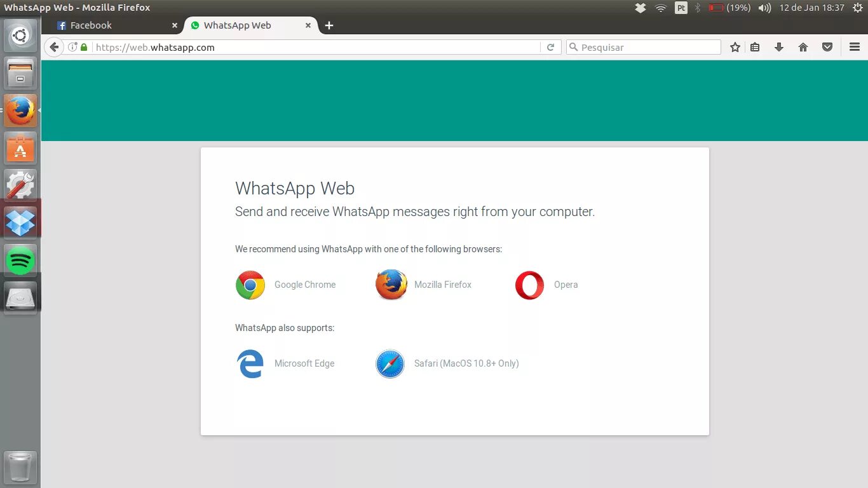Click Safari (MacOS 10.8+ Only) label

pos(466,363)
